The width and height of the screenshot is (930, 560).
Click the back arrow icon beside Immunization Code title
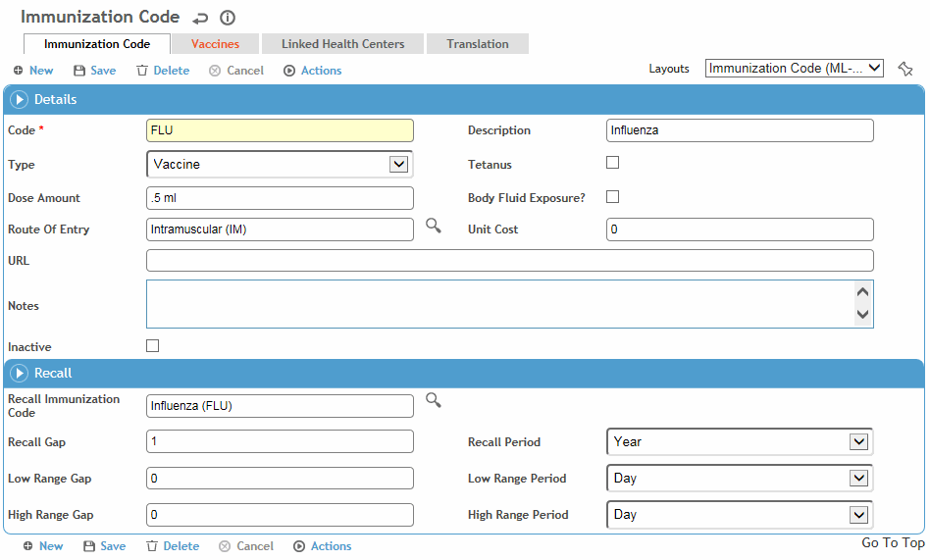tap(200, 19)
